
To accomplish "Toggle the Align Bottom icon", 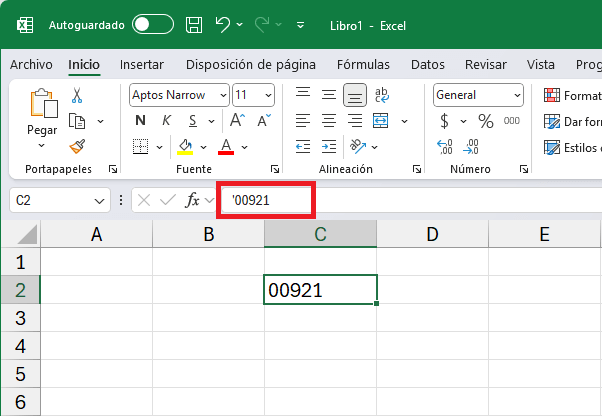I will click(355, 95).
